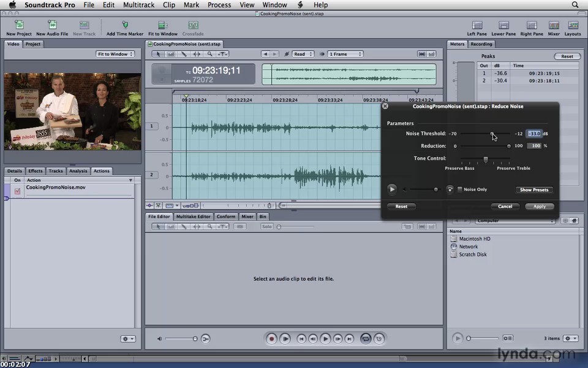Click Fit to Window toolbar icon

coord(163,25)
